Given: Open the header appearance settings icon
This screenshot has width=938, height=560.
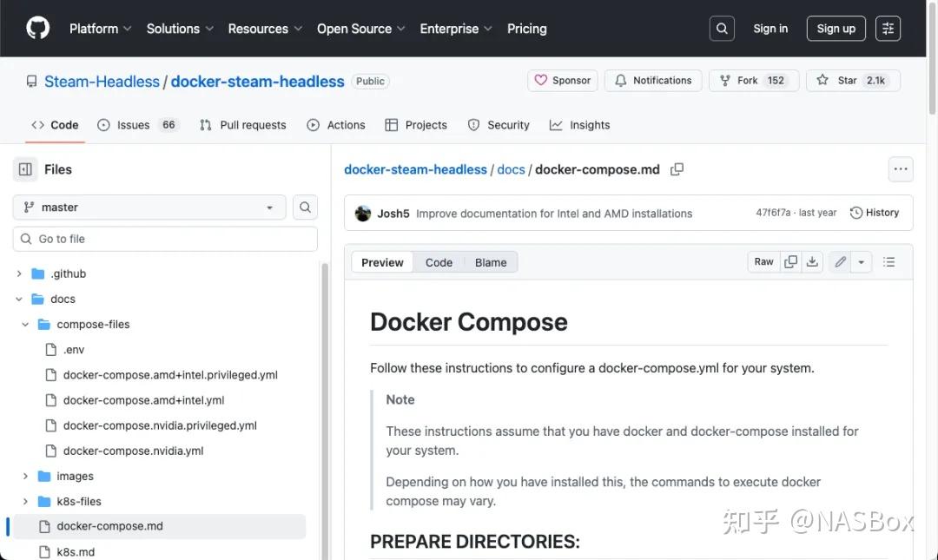Looking at the screenshot, I should [x=888, y=28].
